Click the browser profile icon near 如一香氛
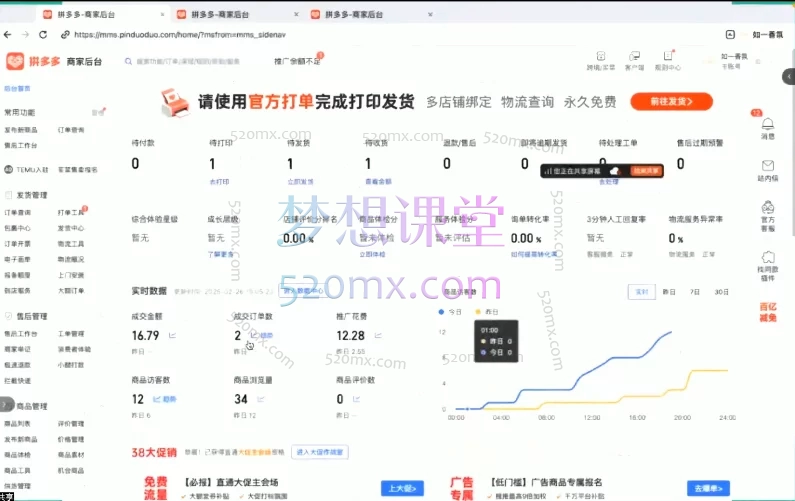Viewport: 795px width, 501px height. pyautogui.click(x=730, y=34)
